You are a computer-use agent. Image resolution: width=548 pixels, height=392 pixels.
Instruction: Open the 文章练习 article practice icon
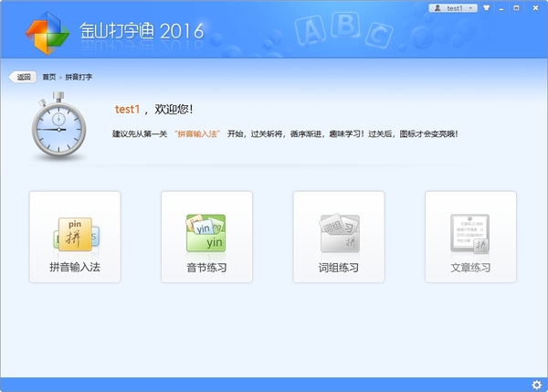click(x=470, y=234)
